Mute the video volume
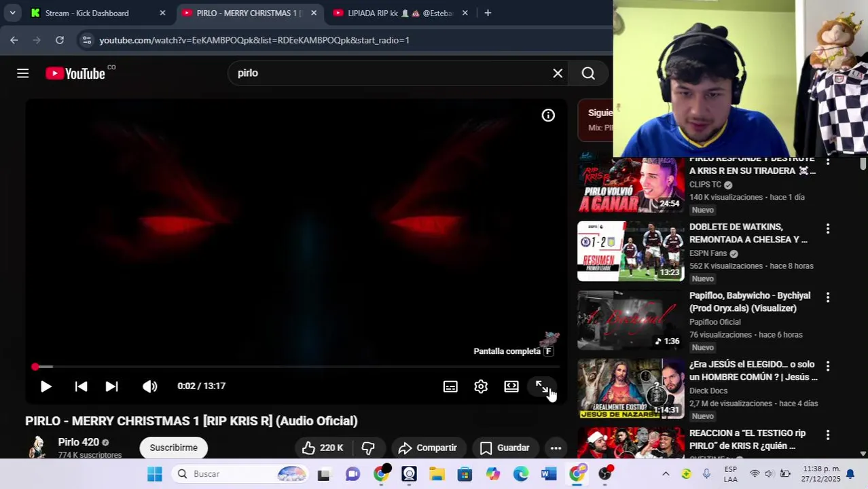 tap(150, 386)
